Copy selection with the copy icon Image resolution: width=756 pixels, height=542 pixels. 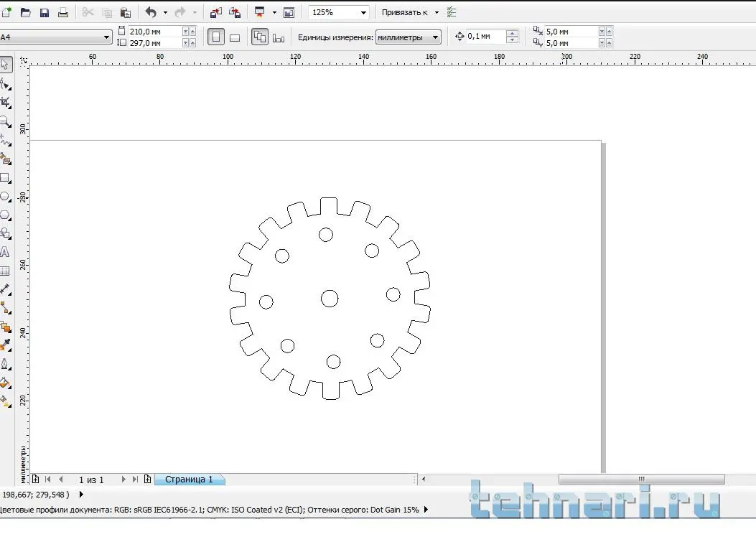(107, 12)
